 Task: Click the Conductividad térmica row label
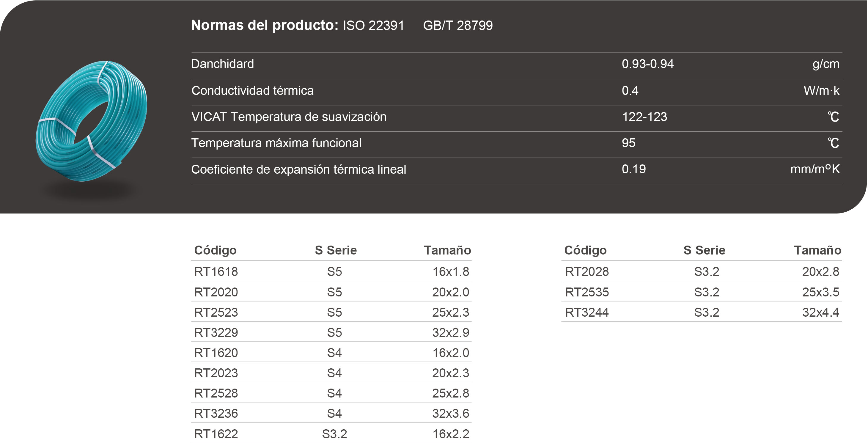pos(252,91)
